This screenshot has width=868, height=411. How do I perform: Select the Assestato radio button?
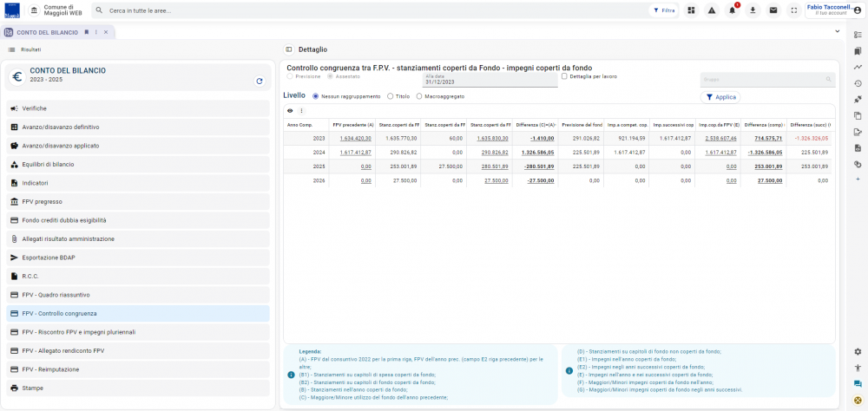coord(331,76)
